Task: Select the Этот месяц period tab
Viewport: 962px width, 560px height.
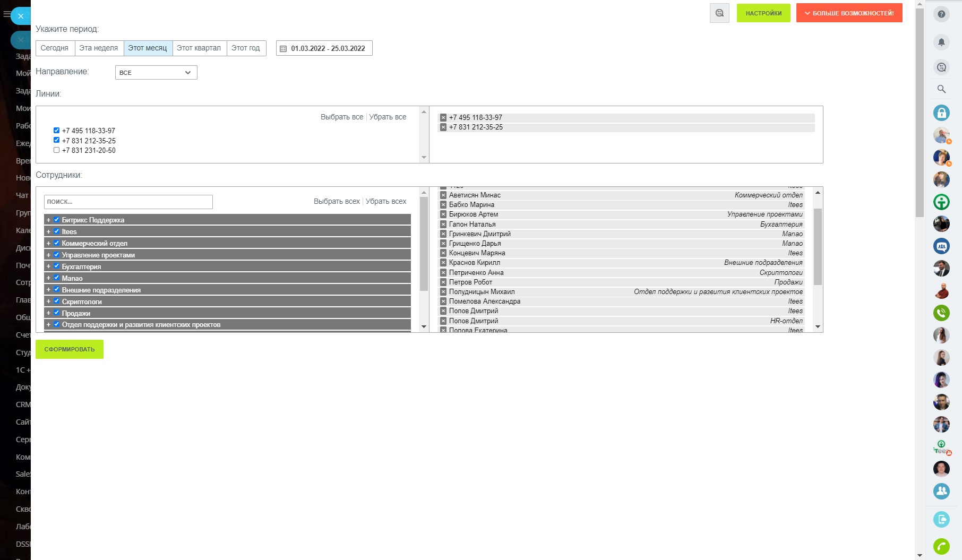Action: point(148,48)
